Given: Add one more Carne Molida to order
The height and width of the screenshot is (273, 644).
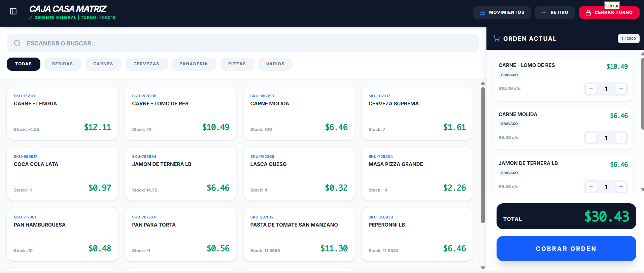Looking at the screenshot, I should click(621, 138).
